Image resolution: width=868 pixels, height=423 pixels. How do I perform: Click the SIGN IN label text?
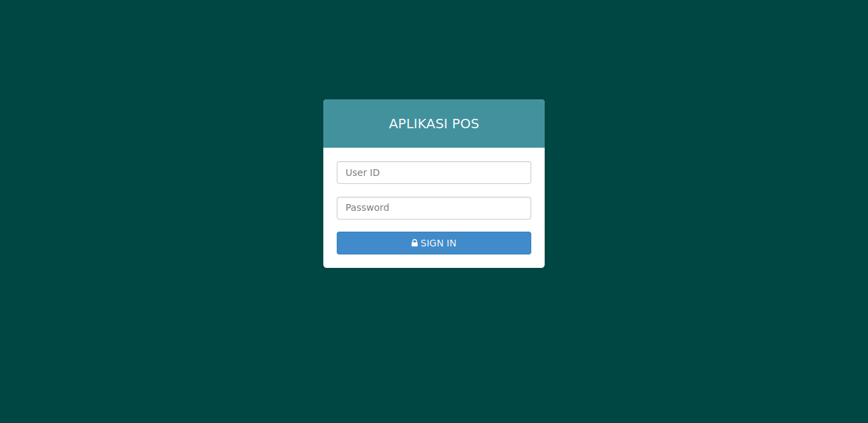(439, 243)
